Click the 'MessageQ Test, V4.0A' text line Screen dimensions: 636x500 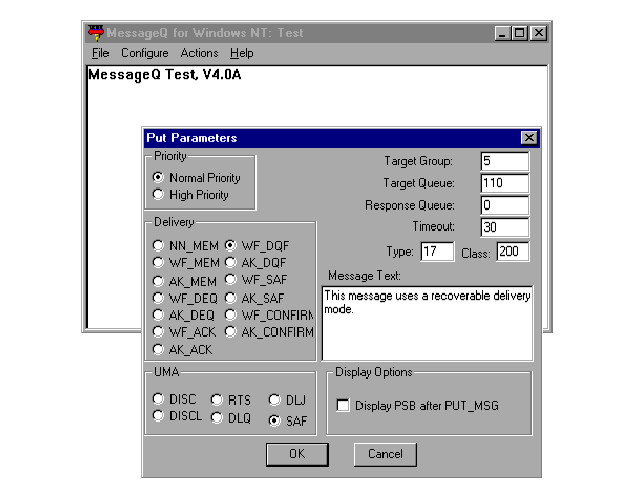(165, 75)
